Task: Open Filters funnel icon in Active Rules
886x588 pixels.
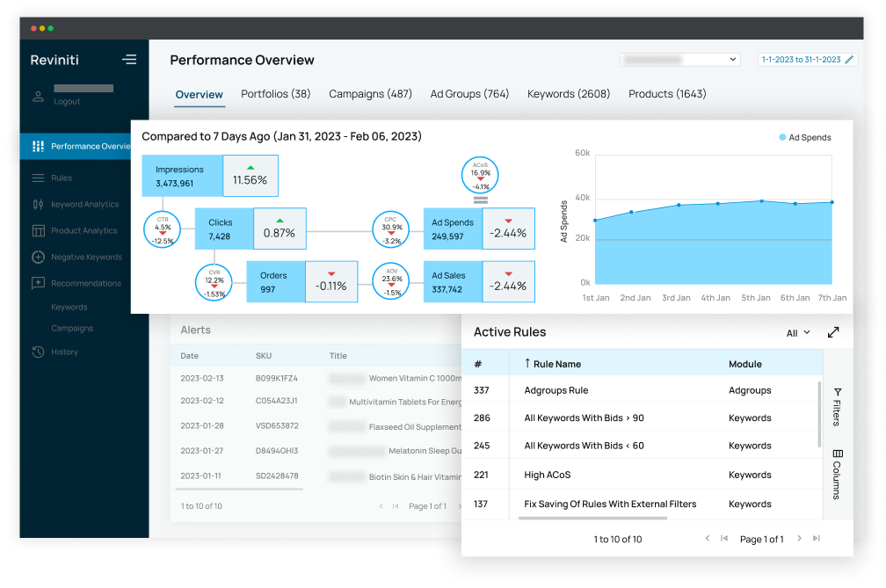Action: (838, 392)
